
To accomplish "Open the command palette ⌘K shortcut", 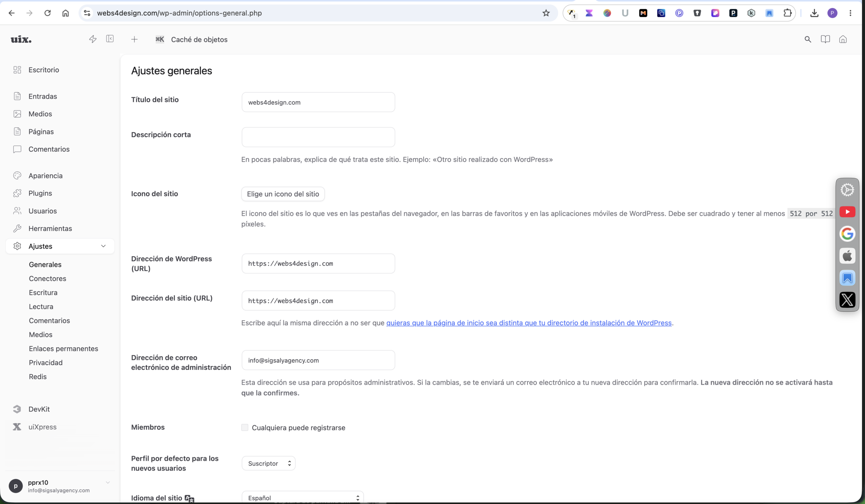I will (159, 39).
